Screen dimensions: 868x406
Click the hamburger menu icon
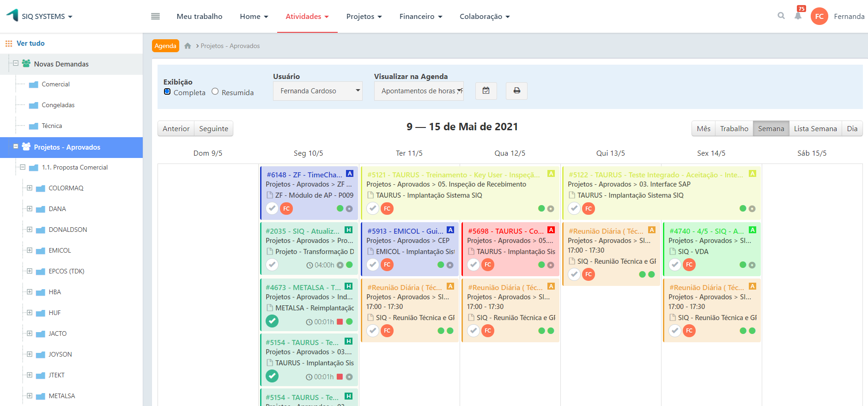(x=155, y=17)
